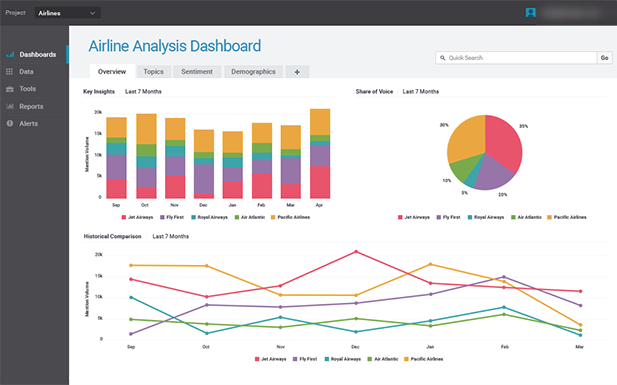The width and height of the screenshot is (617, 385).
Task: Add a new tab with the plus icon
Action: point(297,72)
